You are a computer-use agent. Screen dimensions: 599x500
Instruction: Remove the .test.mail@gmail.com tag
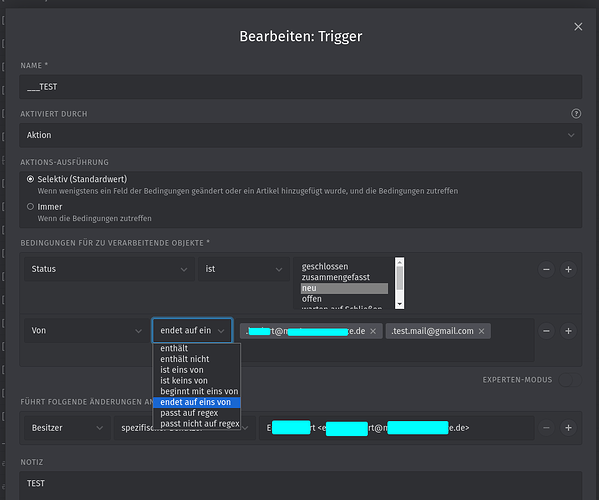481,331
